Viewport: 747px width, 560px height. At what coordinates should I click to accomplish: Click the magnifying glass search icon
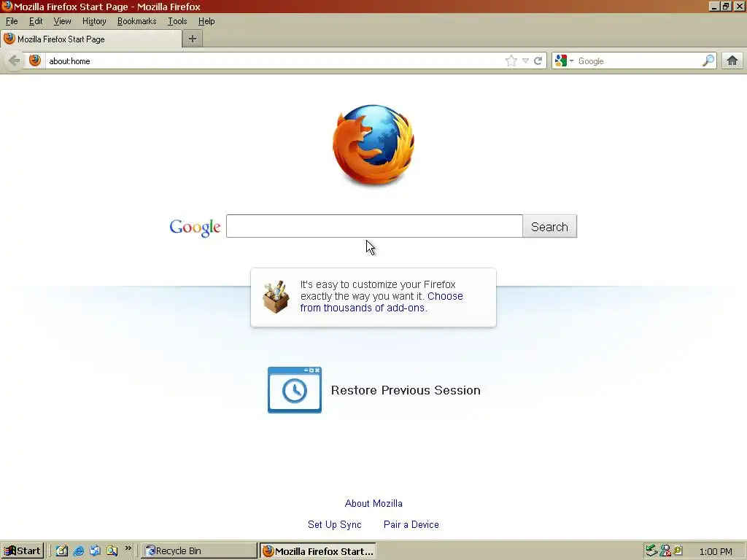click(708, 61)
